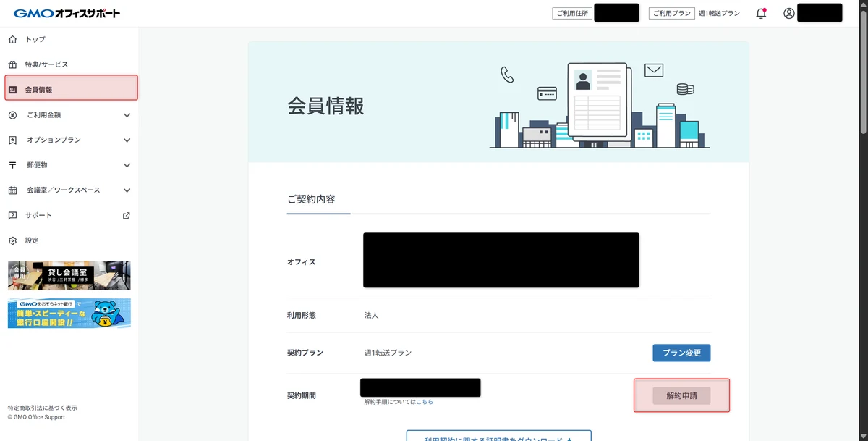The height and width of the screenshot is (441, 868).
Task: Click the 解約申請 button
Action: [681, 395]
